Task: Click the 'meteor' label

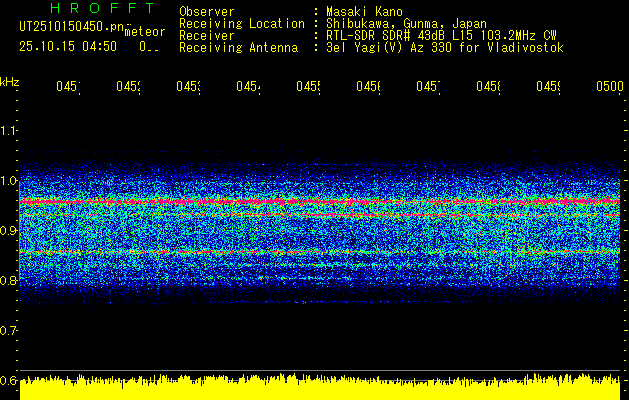Action: tap(145, 32)
